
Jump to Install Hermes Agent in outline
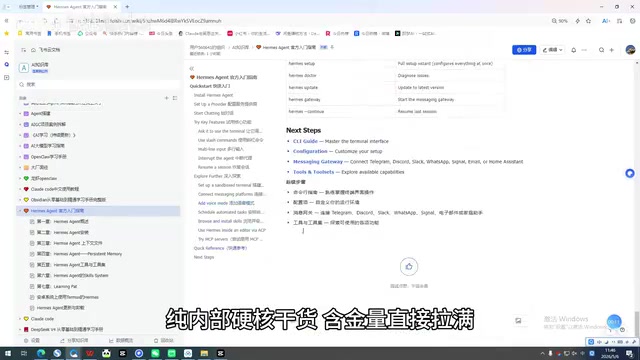tap(213, 95)
